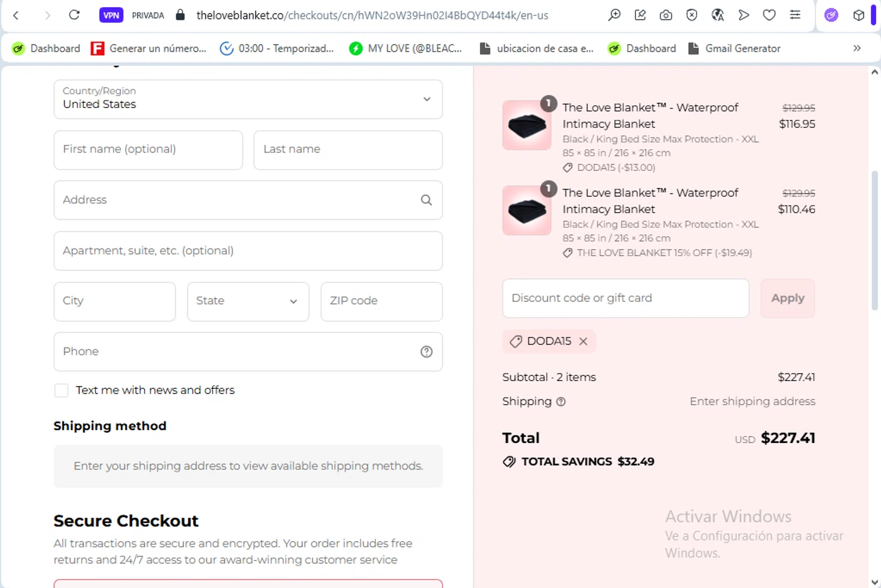Click the DODAI5 tag icon in chip
Screen dimensions: 881x588
pyautogui.click(x=516, y=341)
